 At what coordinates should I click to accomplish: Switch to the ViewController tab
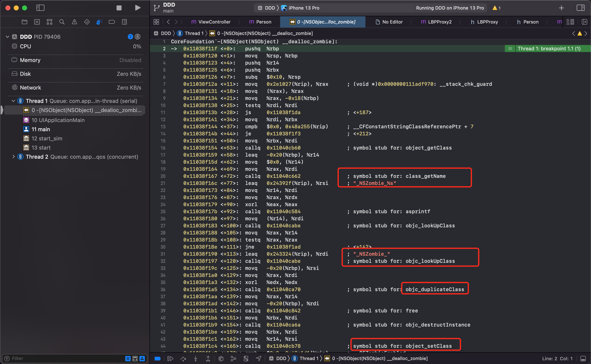[x=211, y=22]
